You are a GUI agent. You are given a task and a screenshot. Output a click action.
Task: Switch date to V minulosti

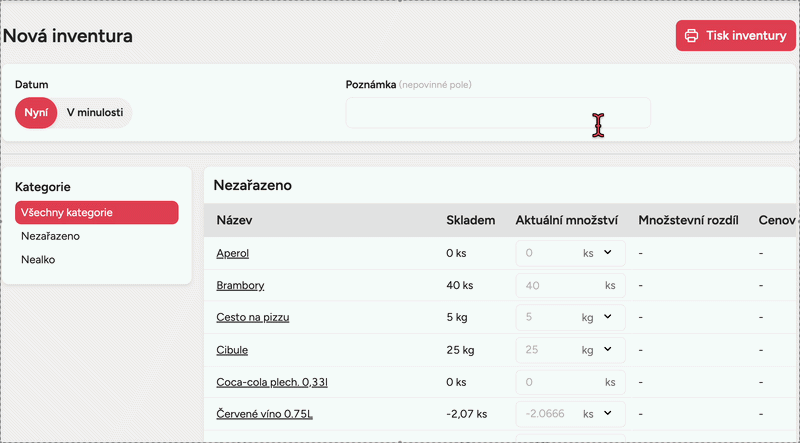pyautogui.click(x=95, y=113)
